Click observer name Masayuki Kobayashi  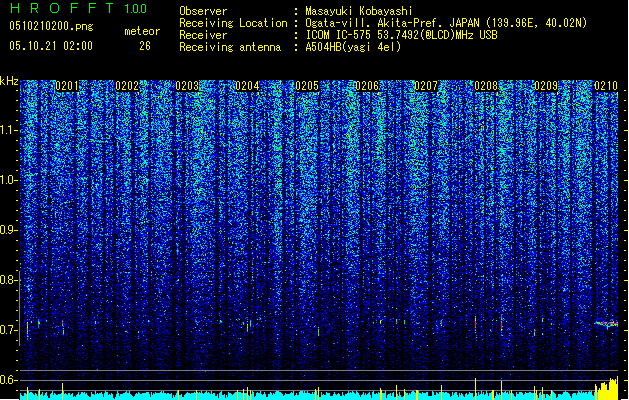click(x=359, y=11)
